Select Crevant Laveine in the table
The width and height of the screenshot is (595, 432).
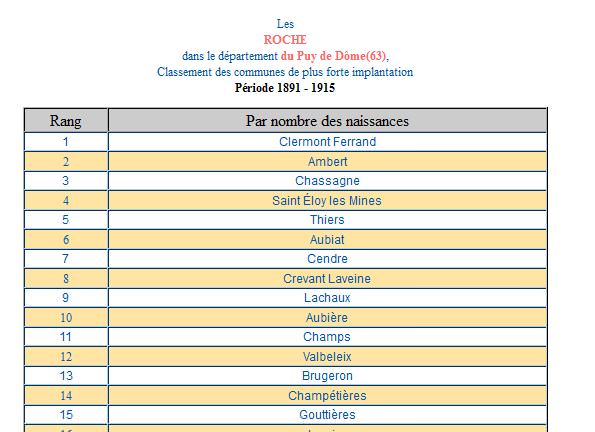327,279
